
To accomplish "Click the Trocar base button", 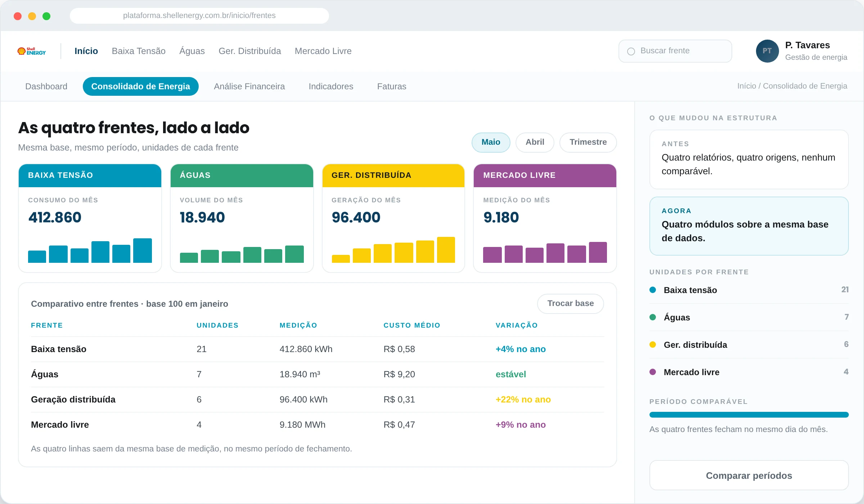I will [570, 303].
